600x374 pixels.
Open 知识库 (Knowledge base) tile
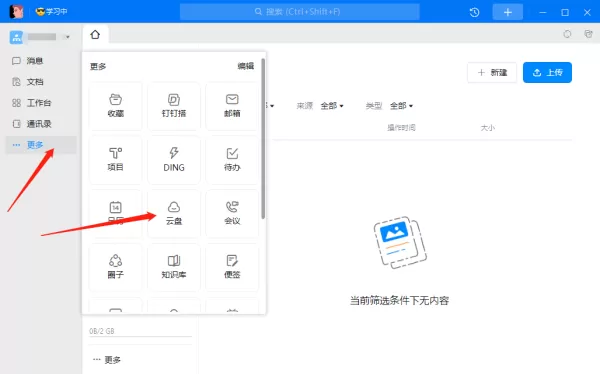[x=174, y=267]
